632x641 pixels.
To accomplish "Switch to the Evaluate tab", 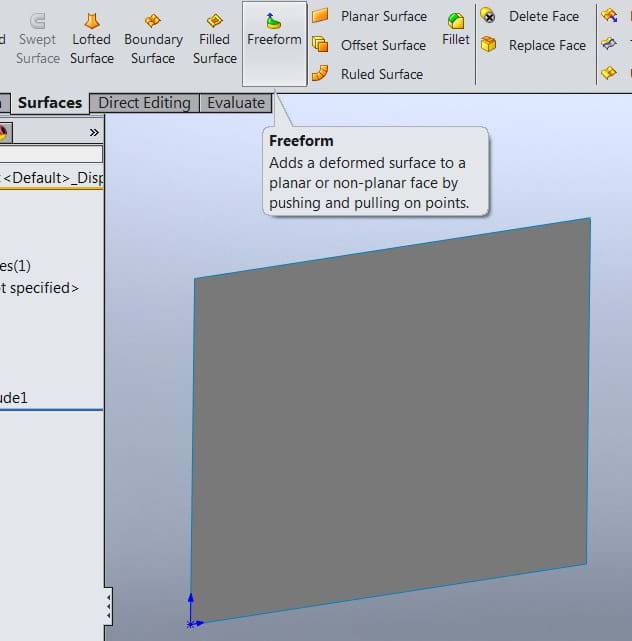I will coord(236,103).
